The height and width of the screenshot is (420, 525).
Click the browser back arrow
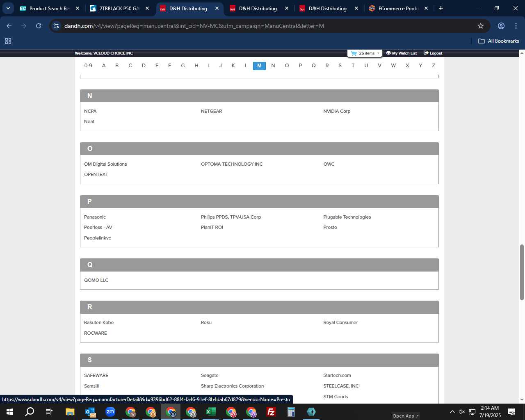click(x=9, y=26)
